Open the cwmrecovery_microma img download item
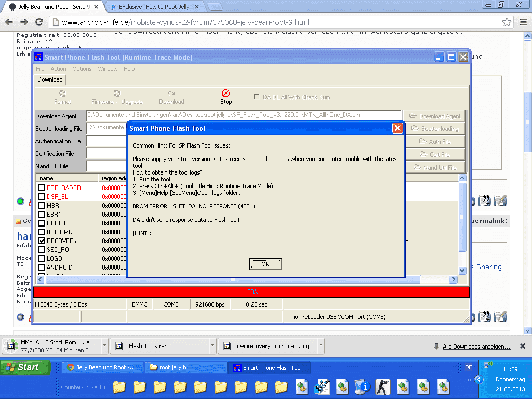532x399 pixels. (268, 346)
